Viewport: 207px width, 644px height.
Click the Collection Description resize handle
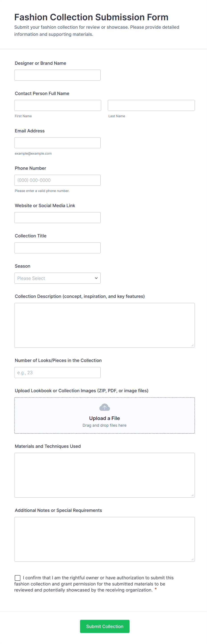pos(192,345)
